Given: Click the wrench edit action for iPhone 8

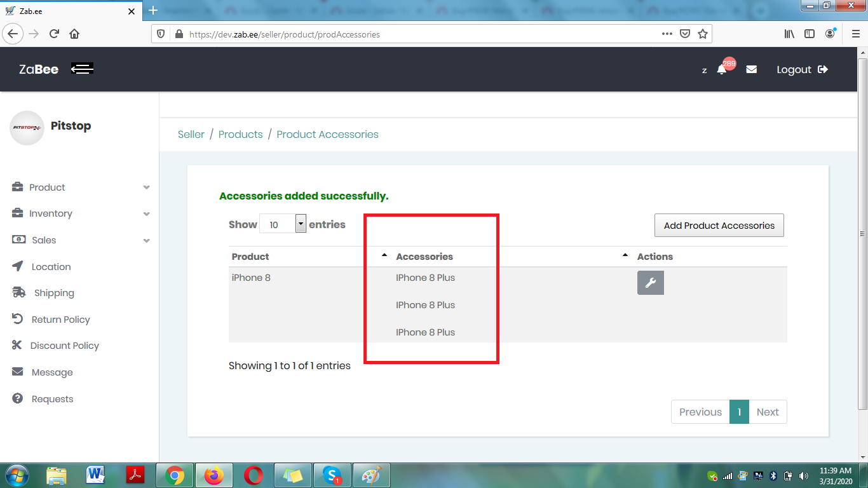Looking at the screenshot, I should (x=651, y=283).
